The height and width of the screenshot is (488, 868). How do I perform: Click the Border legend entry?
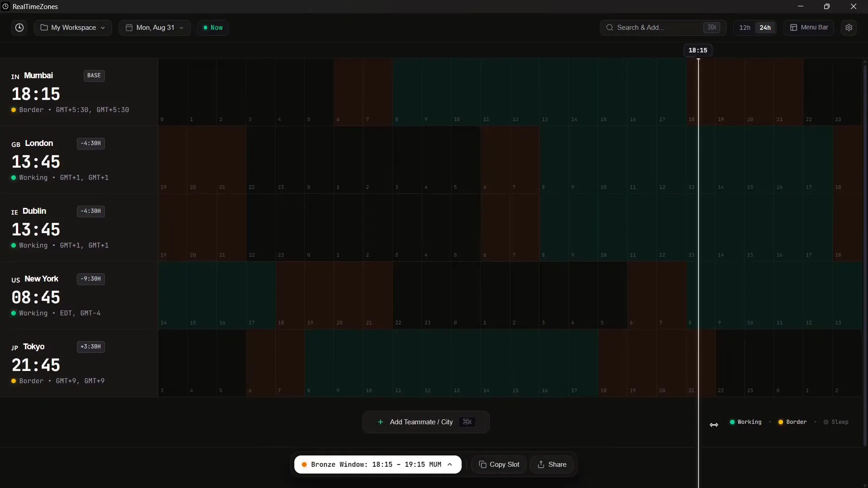click(x=792, y=422)
